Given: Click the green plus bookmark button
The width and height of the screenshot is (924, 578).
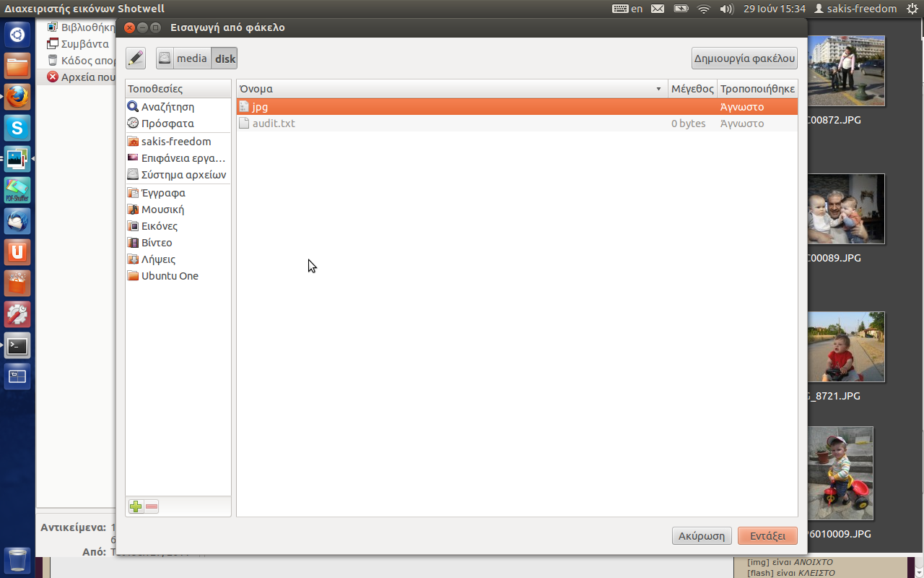Looking at the screenshot, I should [136, 506].
